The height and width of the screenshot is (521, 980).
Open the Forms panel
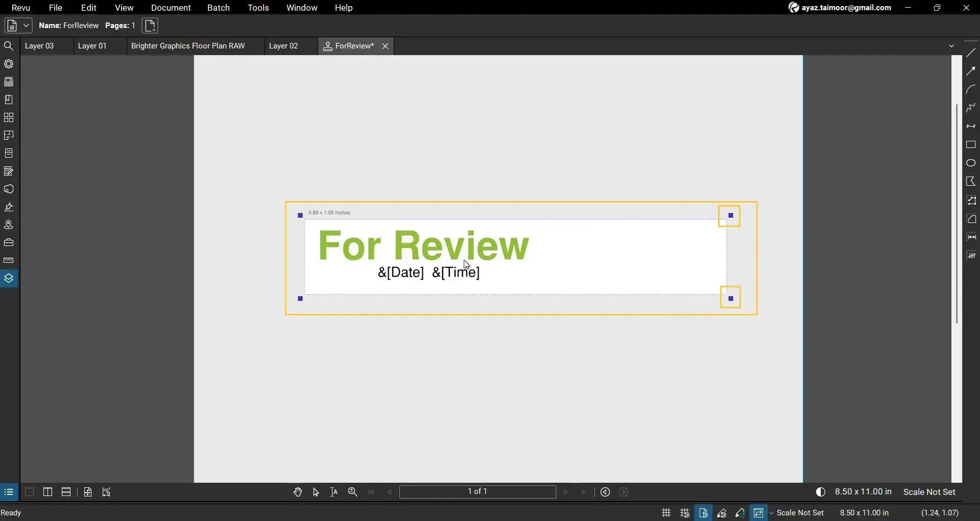click(x=9, y=171)
